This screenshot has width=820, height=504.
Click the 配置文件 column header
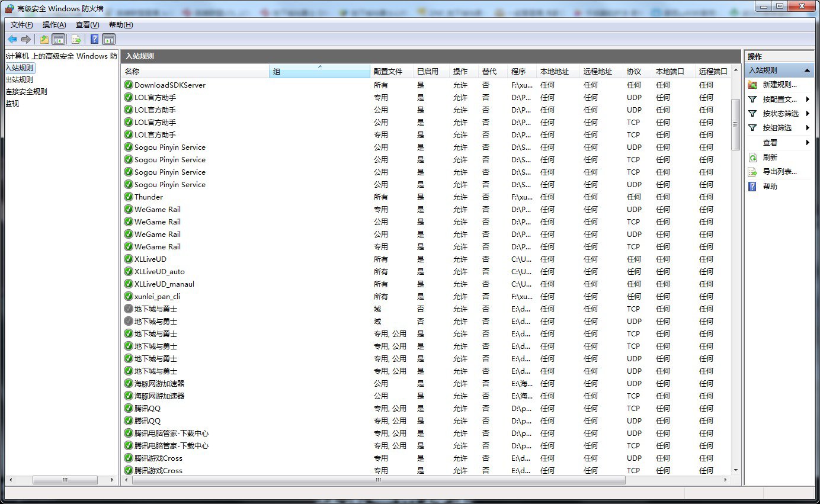[392, 72]
